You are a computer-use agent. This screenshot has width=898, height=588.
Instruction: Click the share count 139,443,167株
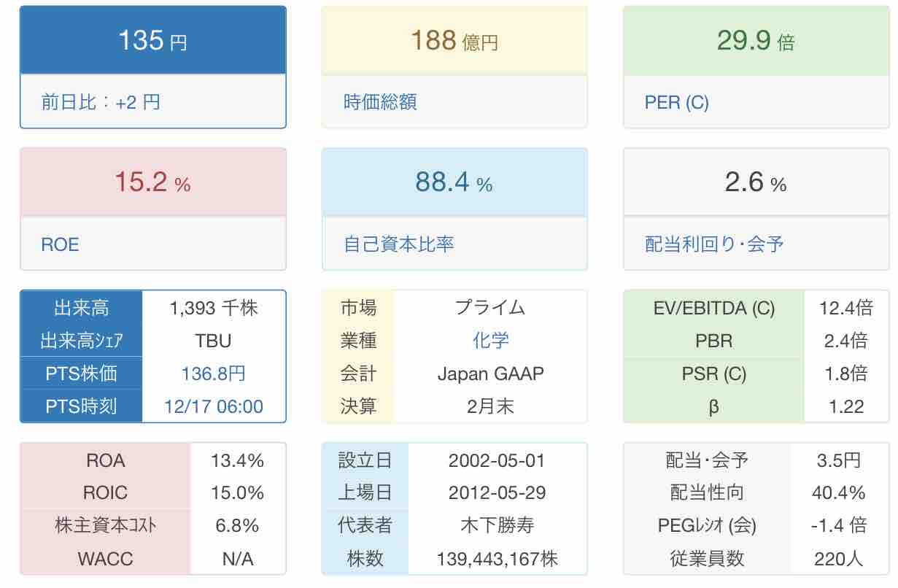pos(497,560)
